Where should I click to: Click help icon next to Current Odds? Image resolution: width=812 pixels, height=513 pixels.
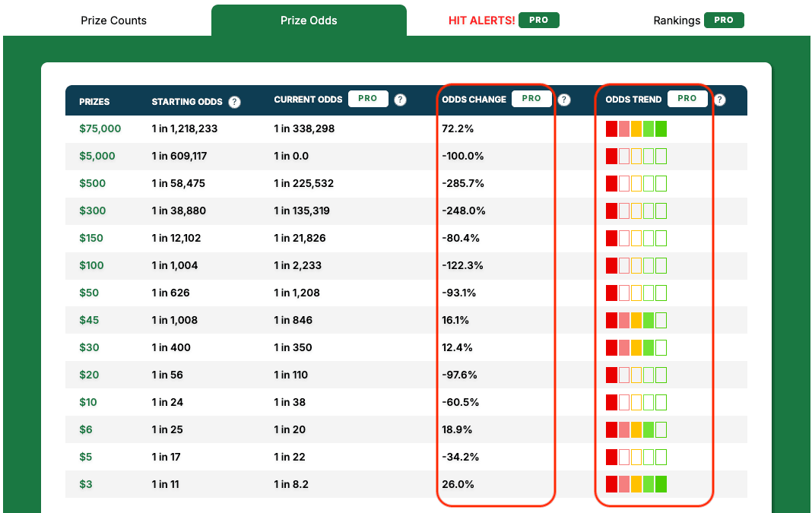pos(400,100)
